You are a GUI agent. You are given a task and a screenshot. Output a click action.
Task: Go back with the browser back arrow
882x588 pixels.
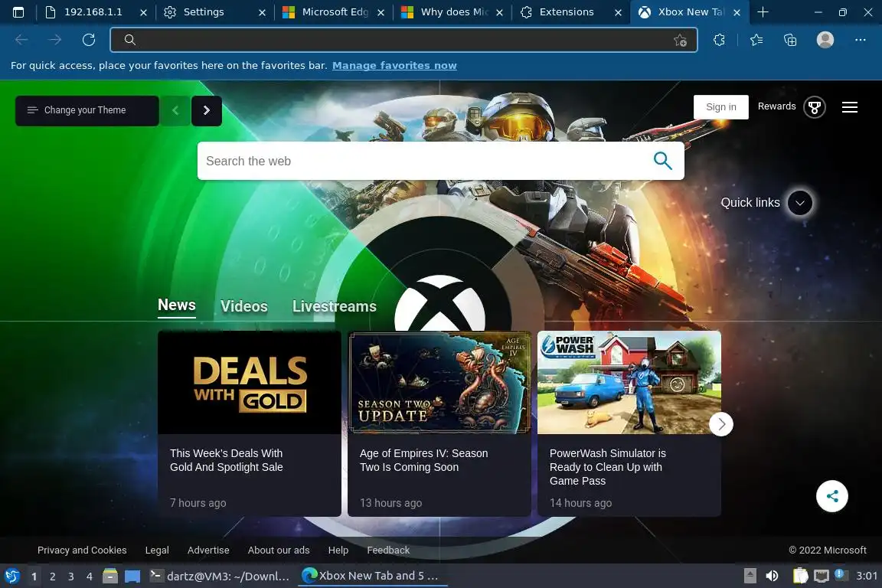21,39
